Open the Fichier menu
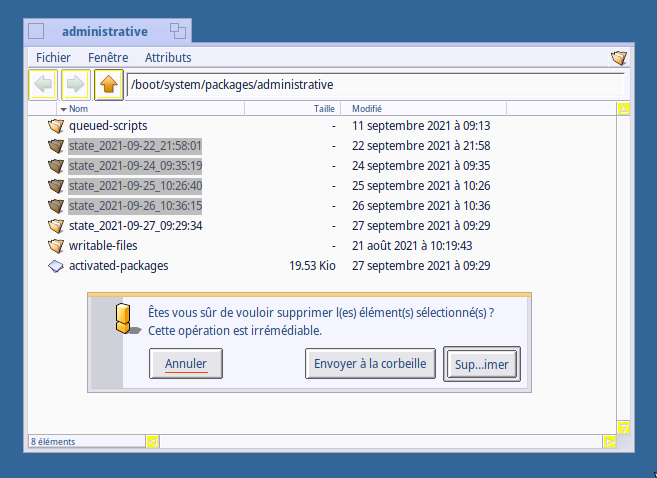This screenshot has height=478, width=657. [x=53, y=57]
